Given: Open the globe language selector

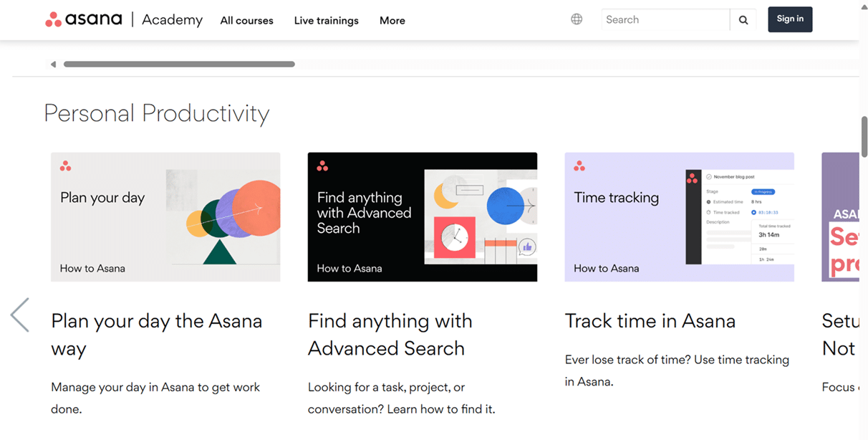Looking at the screenshot, I should [577, 19].
